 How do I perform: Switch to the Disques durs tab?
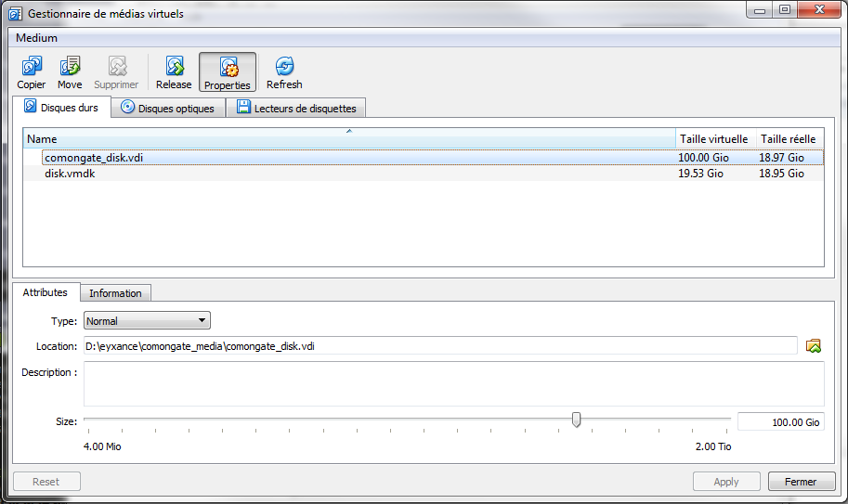61,107
